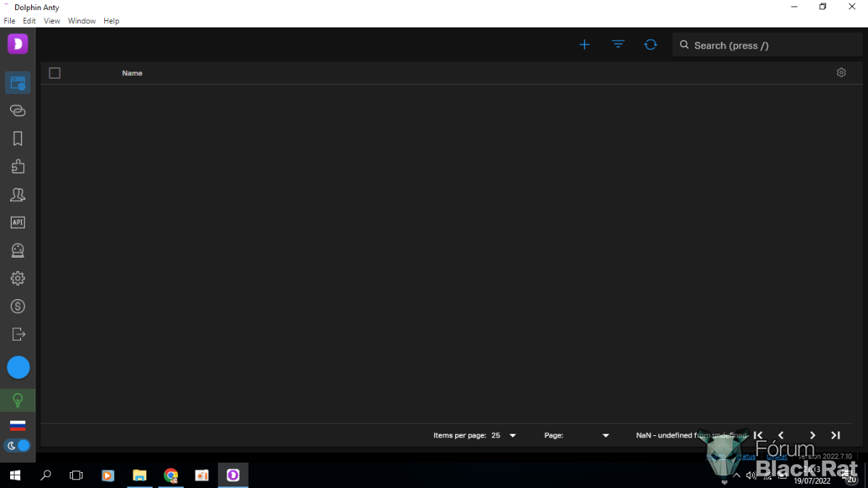Switch language via Russian flag icon
The height and width of the screenshot is (488, 868).
click(x=18, y=425)
